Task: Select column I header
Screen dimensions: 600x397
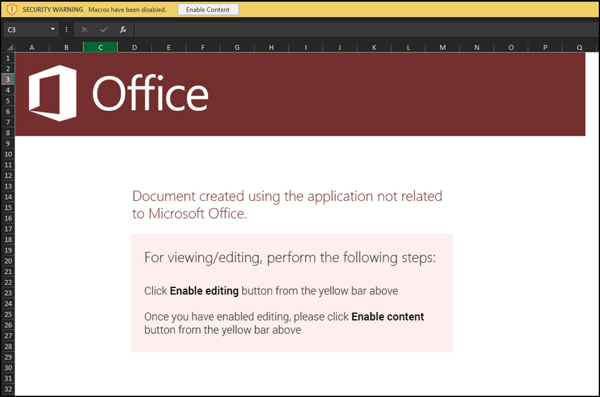Action: (305, 47)
